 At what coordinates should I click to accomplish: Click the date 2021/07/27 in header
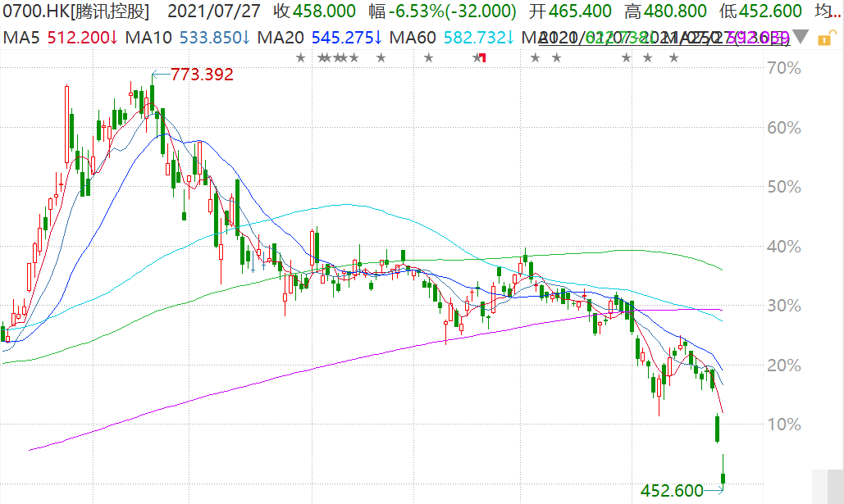[214, 11]
